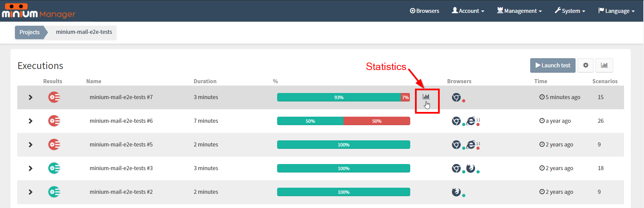Click passed result icon of minium-mail-e2e-tests #3
Image resolution: width=644 pixels, height=208 pixels.
click(54, 168)
